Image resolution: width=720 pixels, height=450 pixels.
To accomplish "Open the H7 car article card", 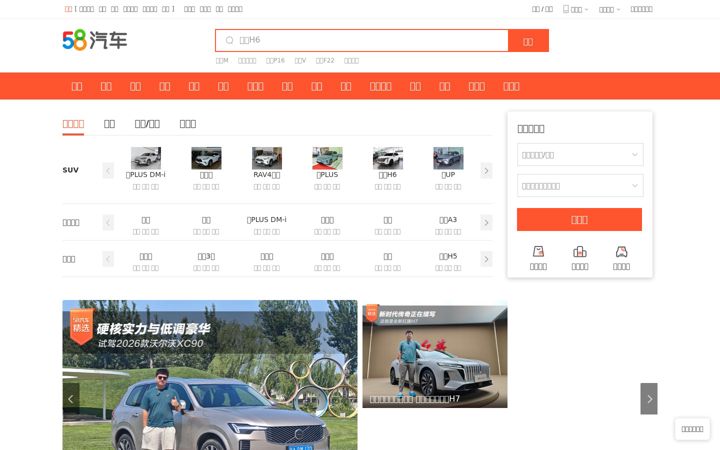I will coord(435,356).
